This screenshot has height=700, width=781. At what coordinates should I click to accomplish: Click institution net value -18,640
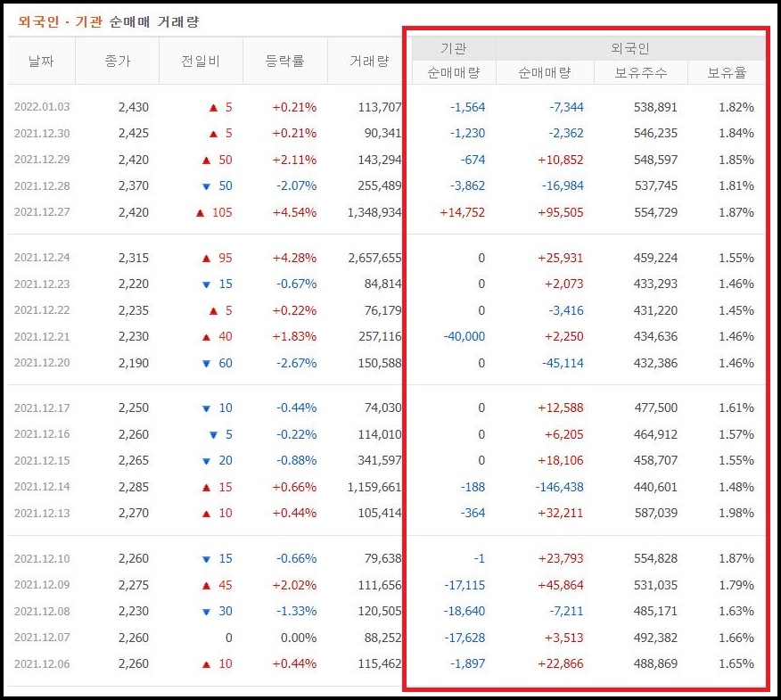tap(464, 612)
